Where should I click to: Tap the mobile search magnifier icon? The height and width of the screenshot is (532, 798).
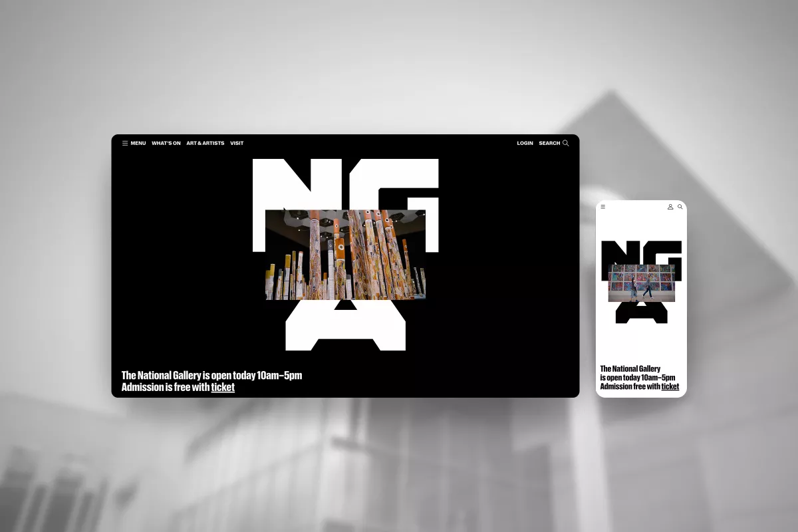point(680,207)
